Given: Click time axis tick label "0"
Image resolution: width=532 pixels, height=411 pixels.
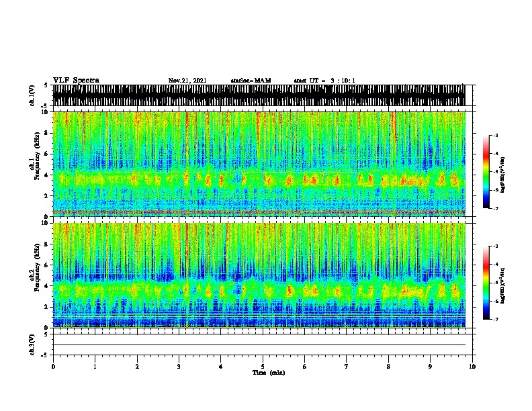Looking at the screenshot, I should click(53, 367).
